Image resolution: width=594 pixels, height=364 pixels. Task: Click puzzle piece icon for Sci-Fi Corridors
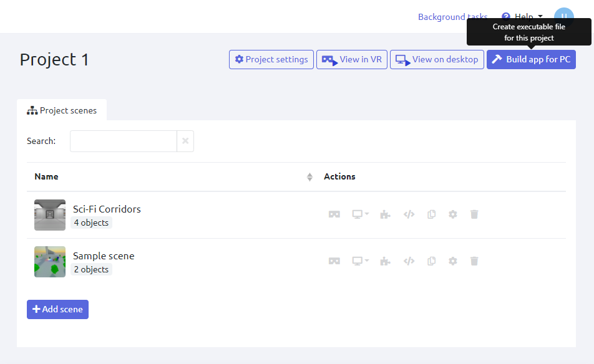click(386, 214)
